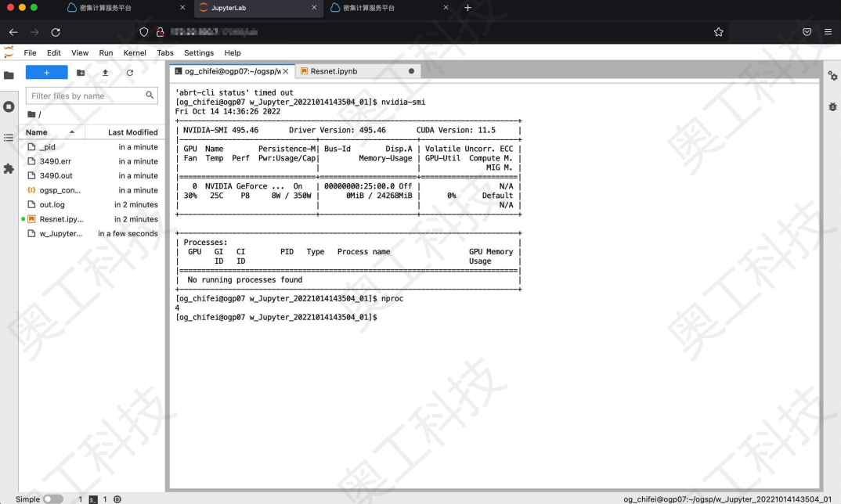Select the 3490.err file
The height and width of the screenshot is (504, 841).
pyautogui.click(x=92, y=161)
